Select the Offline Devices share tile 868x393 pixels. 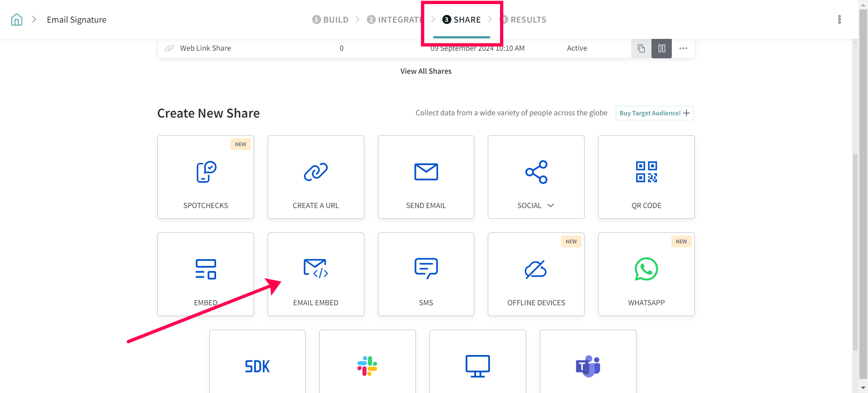click(536, 274)
